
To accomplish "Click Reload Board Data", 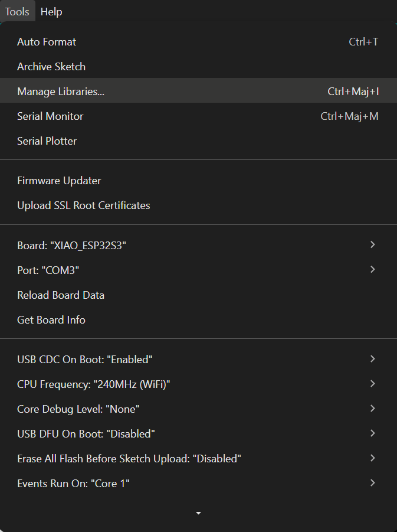I will click(x=61, y=295).
